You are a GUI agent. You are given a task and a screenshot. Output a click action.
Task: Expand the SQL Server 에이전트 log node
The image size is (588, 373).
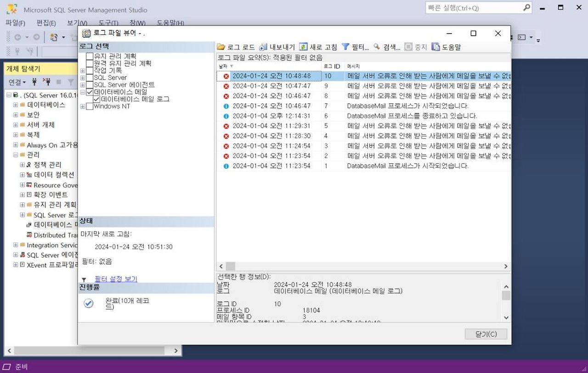83,85
